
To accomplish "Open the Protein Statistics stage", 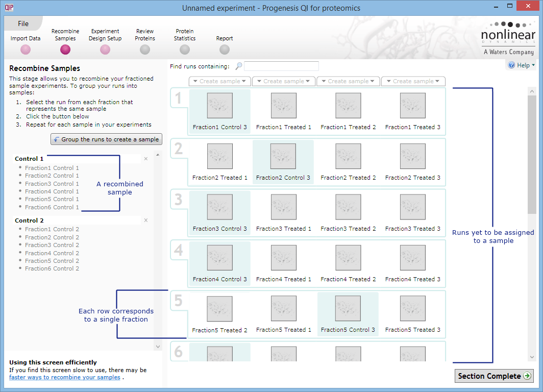I will (x=185, y=50).
